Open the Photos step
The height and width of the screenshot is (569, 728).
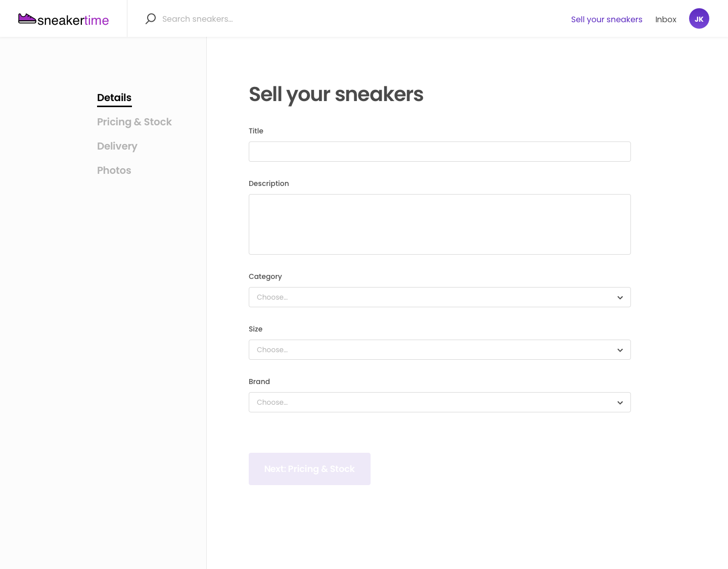point(114,170)
